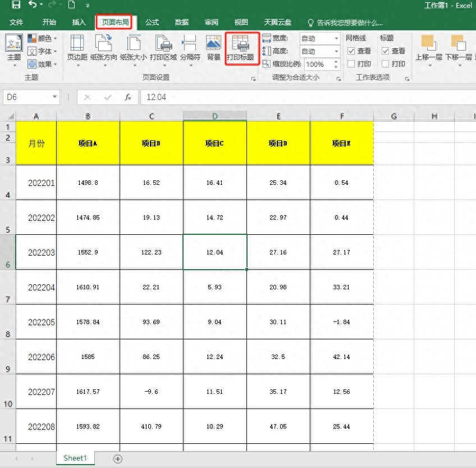Image resolution: width=476 pixels, height=468 pixels.
Task: Click cell with value -1.84
Action: pos(342,322)
